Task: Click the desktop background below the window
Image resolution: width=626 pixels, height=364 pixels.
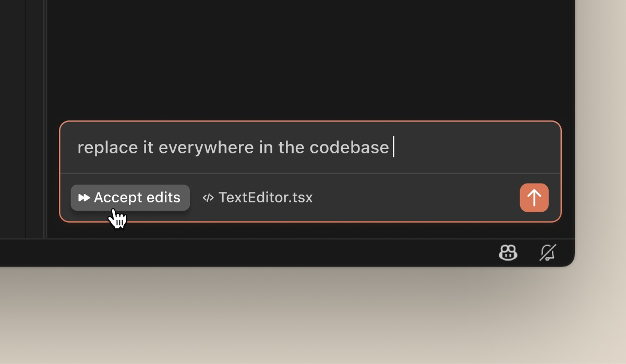Action: point(313,318)
